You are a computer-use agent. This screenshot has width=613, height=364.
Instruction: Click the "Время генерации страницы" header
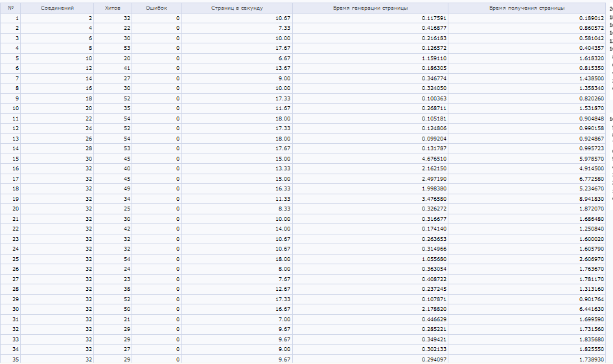click(x=370, y=8)
